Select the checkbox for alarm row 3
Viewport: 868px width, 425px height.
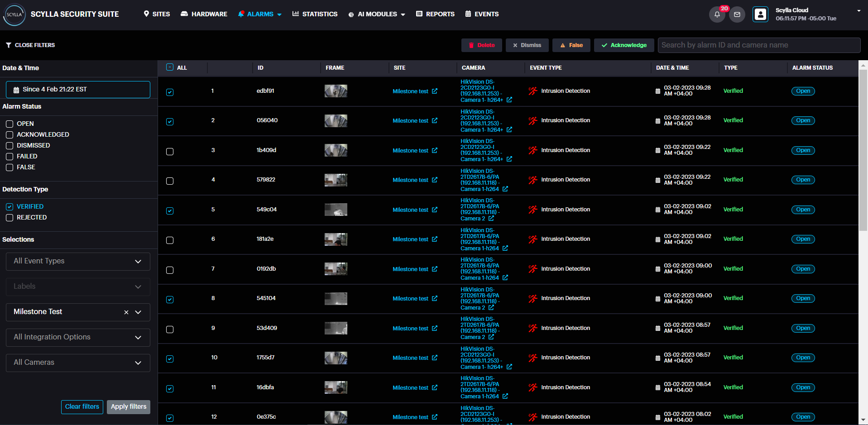[x=170, y=152]
